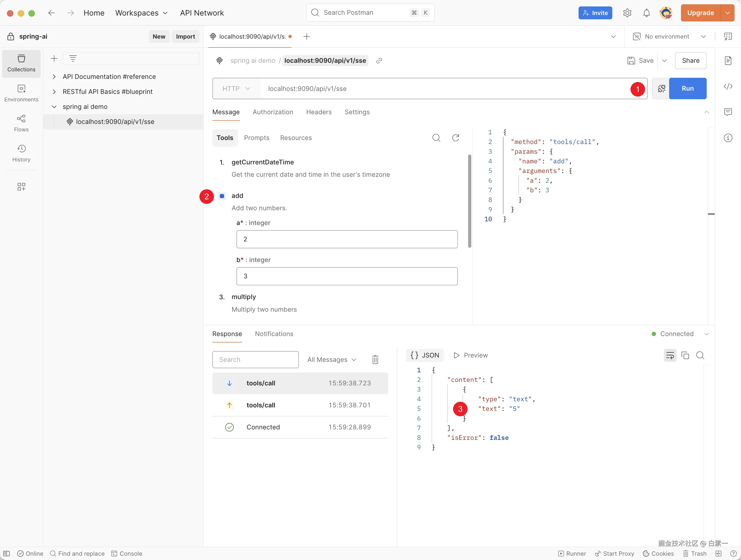Copy the response JSON with the copy icon

click(685, 355)
